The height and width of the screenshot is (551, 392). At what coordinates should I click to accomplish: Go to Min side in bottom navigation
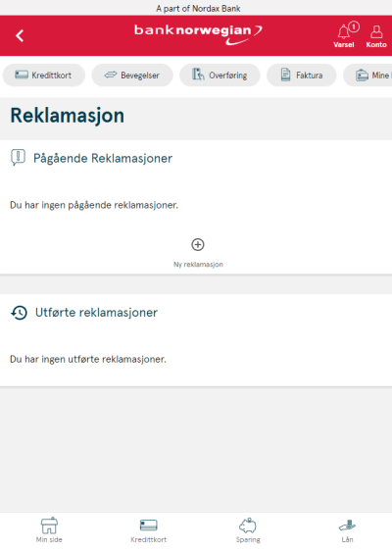coord(49,530)
